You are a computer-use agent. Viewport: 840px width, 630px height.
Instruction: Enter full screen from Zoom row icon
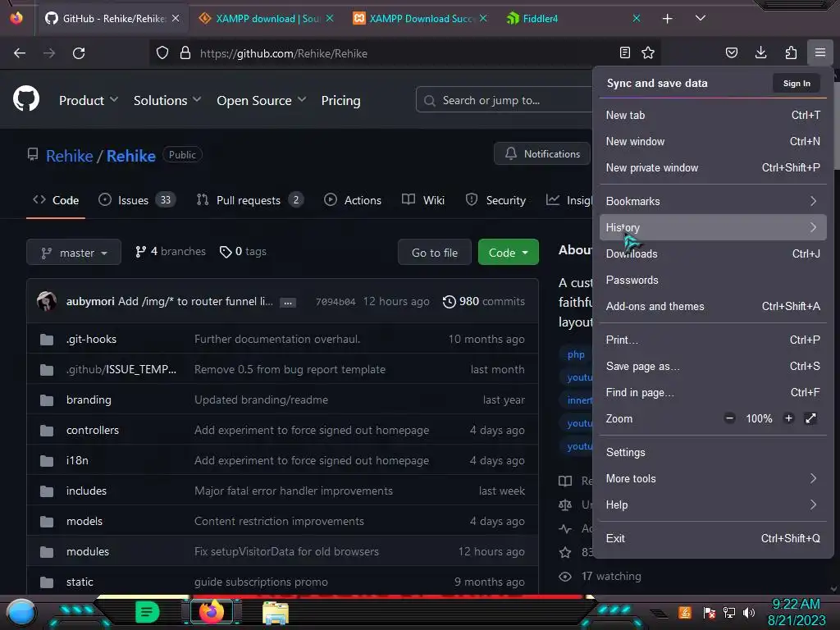[811, 418]
